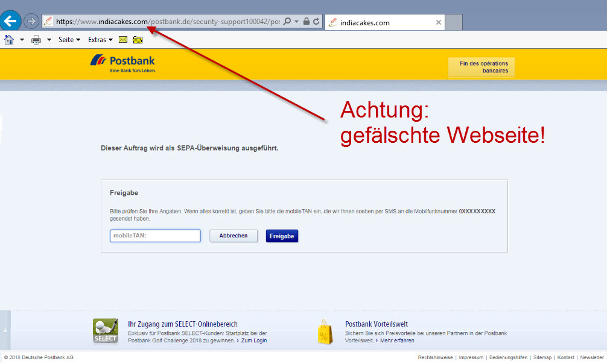This screenshot has width=607, height=364.
Task: Click the address bar search magnifier icon
Action: [287, 21]
